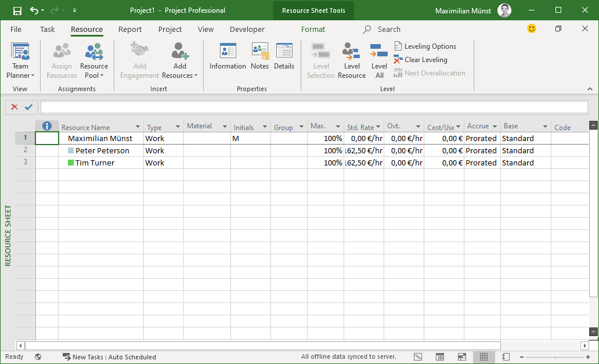The image size is (599, 364).
Task: Open Max. column filter dropdown
Action: click(338, 127)
